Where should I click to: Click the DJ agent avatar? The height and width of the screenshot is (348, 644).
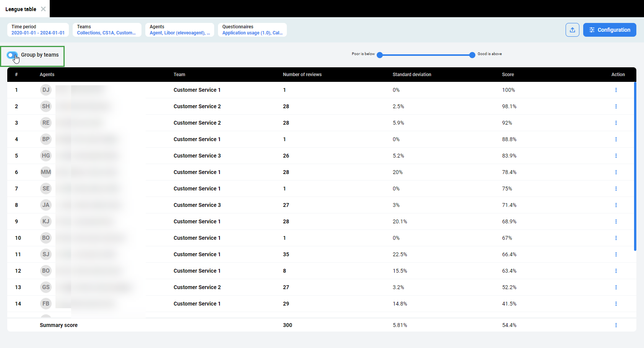click(x=46, y=90)
